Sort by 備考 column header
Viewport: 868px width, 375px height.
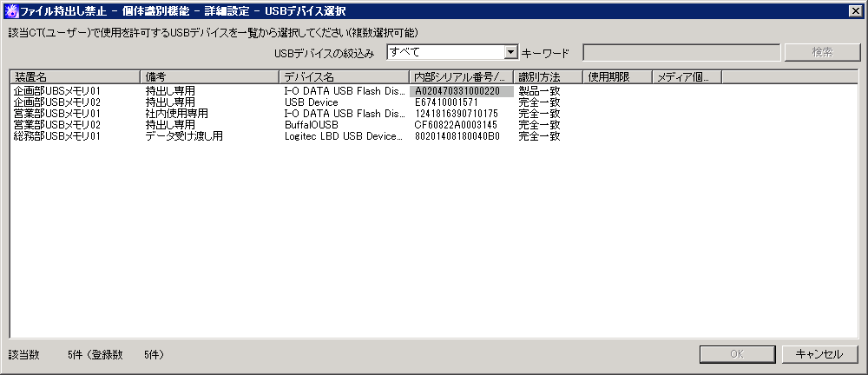[208, 76]
